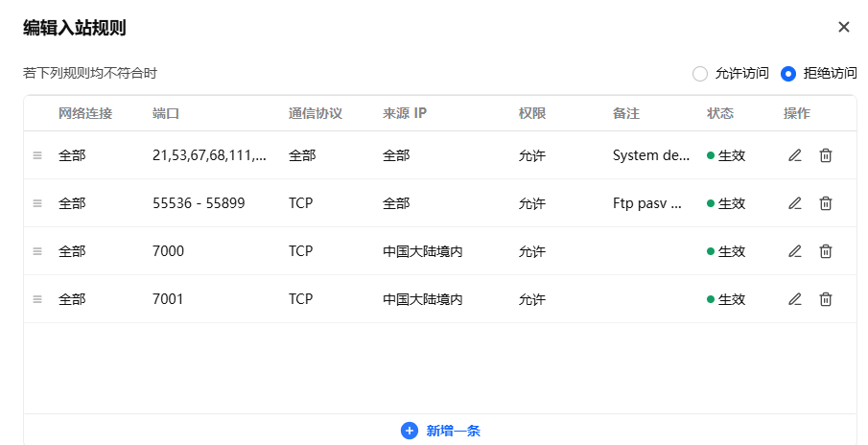This screenshot has width=868, height=445.
Task: Close the 编辑入站规则 dialog
Action: coord(844,27)
